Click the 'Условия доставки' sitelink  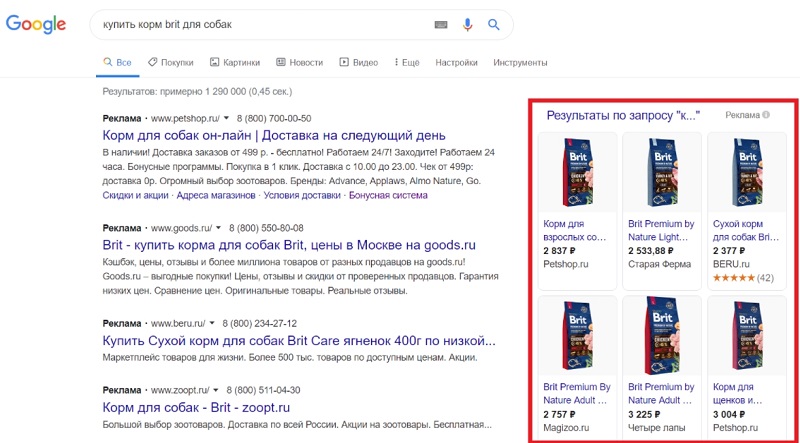[302, 195]
